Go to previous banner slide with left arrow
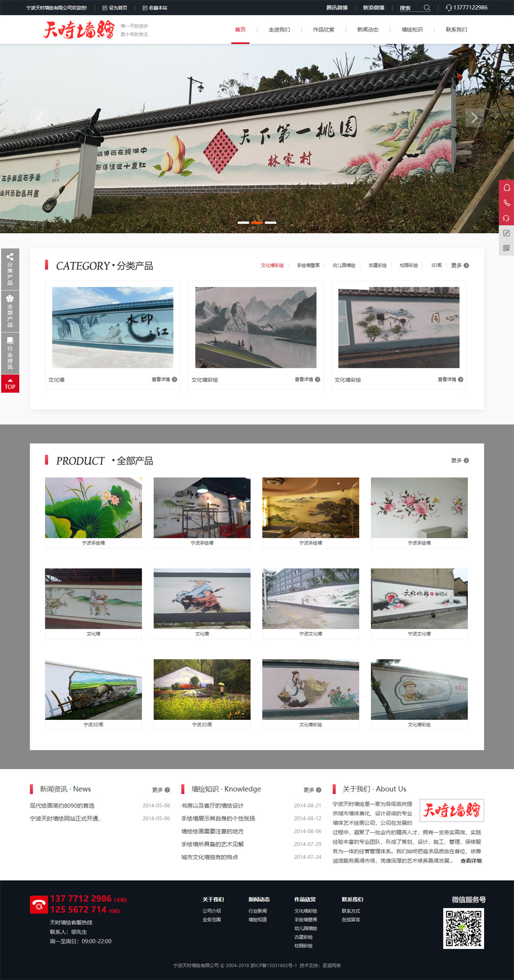The height and width of the screenshot is (980, 514). pyautogui.click(x=40, y=118)
